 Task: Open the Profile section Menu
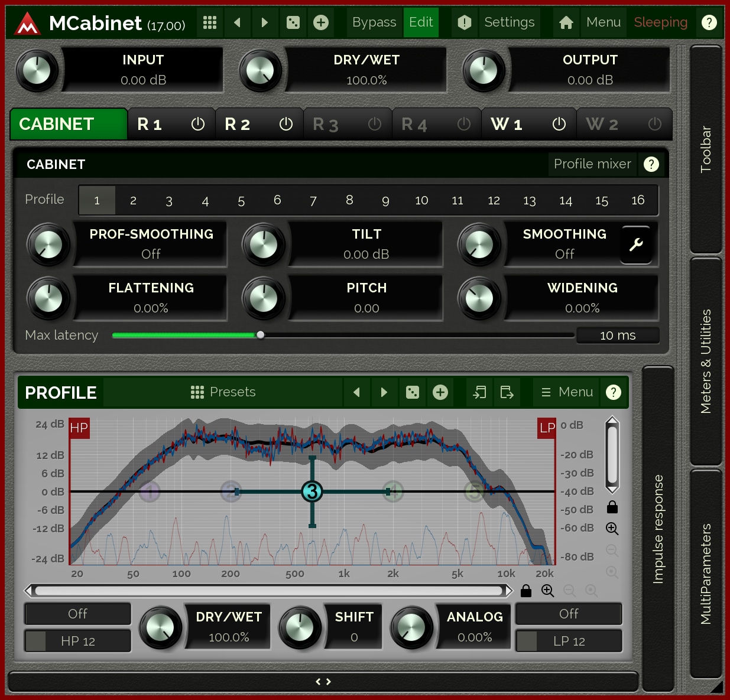coord(567,392)
